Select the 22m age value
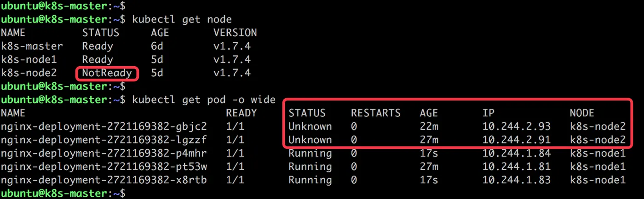Screen dimensions: 644x199 click(x=429, y=126)
